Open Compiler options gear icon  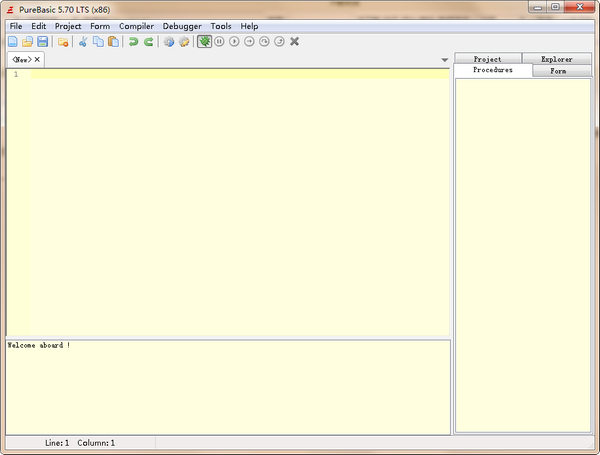pos(184,42)
